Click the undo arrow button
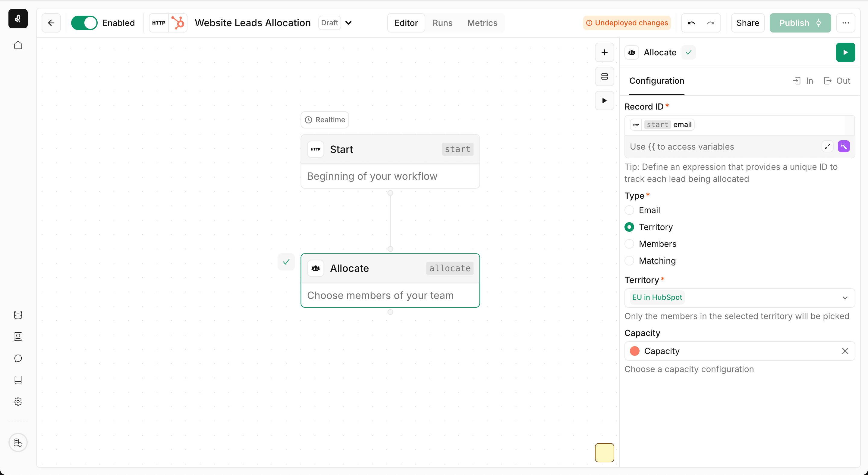This screenshot has width=868, height=475. coord(692,23)
